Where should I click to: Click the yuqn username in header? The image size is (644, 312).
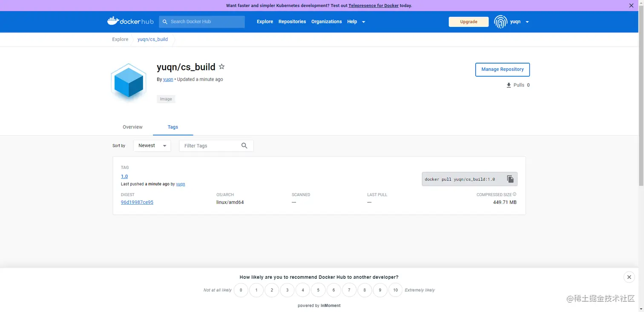click(515, 22)
